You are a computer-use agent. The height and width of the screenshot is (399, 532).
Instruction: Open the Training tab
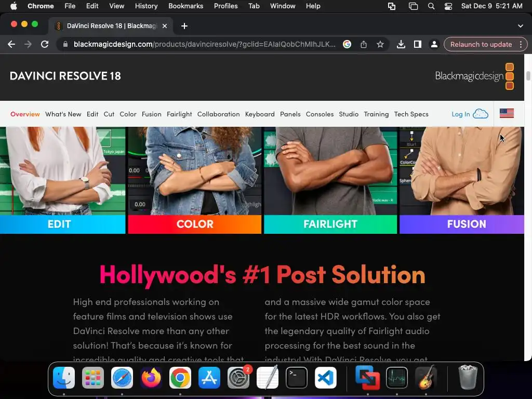[x=376, y=115]
